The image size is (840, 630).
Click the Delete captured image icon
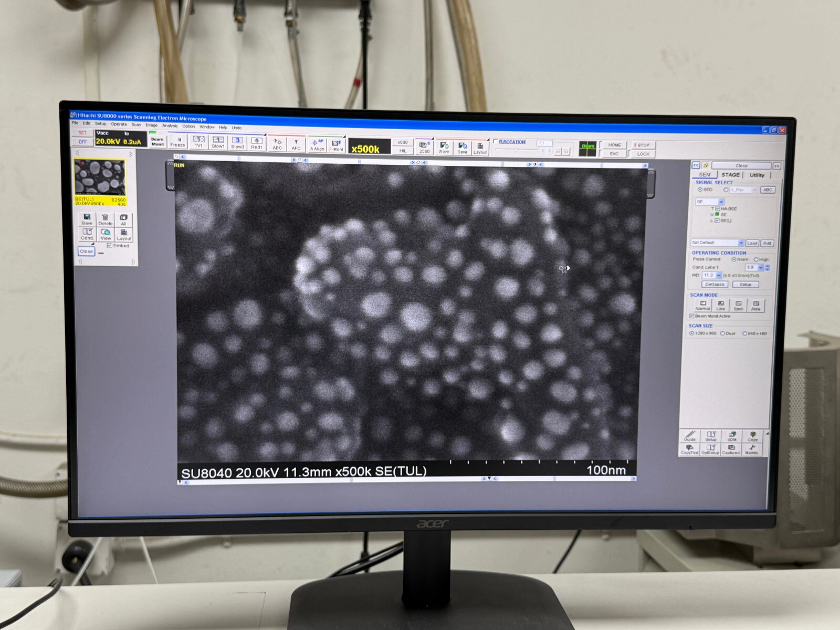click(105, 219)
